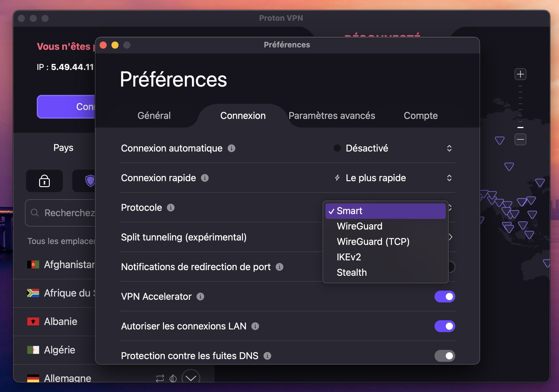Select Afghanistan in country list

54,264
